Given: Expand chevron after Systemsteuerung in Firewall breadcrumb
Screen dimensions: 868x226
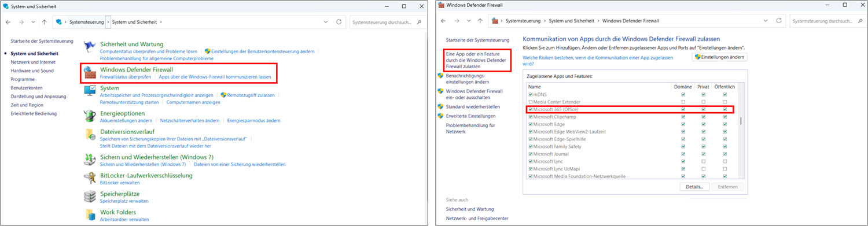Looking at the screenshot, I should tap(545, 21).
